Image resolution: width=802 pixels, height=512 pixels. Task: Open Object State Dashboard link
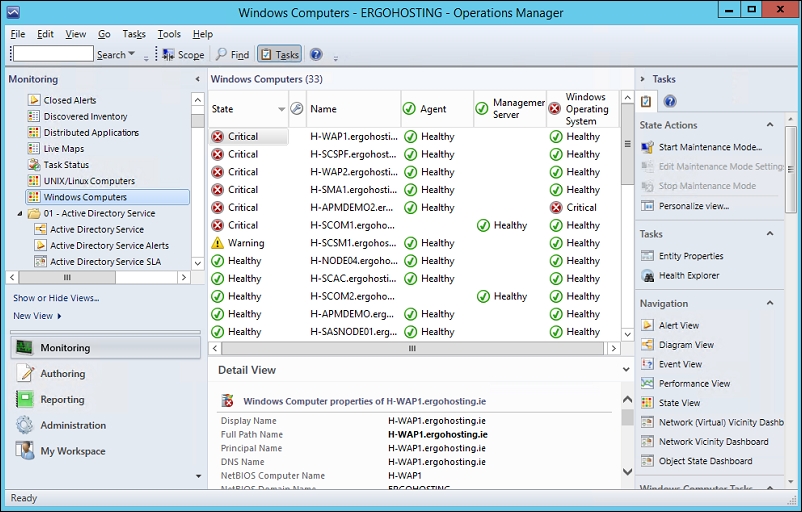(705, 461)
